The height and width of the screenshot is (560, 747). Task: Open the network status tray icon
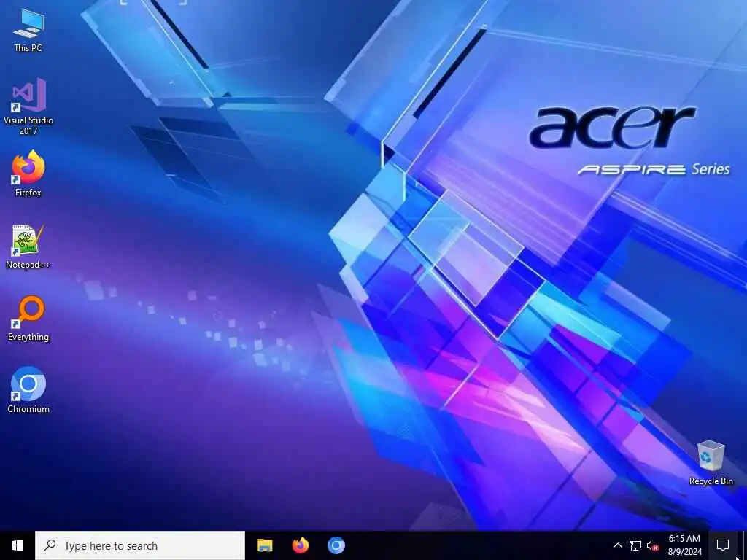[635, 545]
